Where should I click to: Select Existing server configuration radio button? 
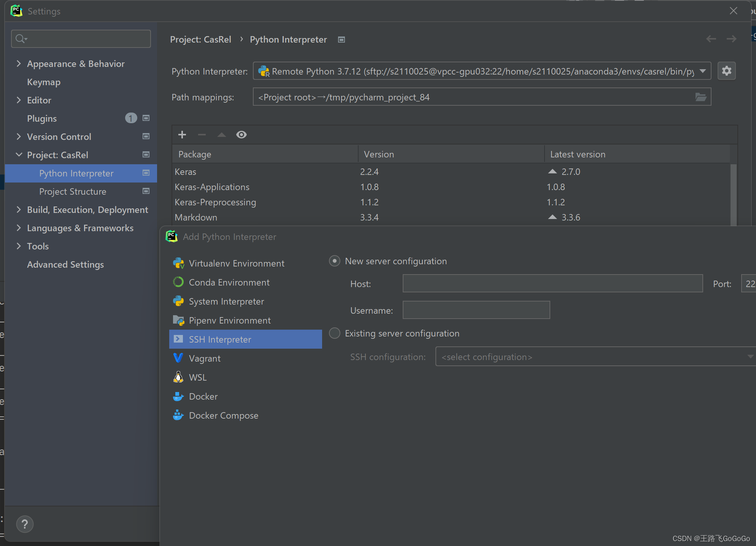334,333
